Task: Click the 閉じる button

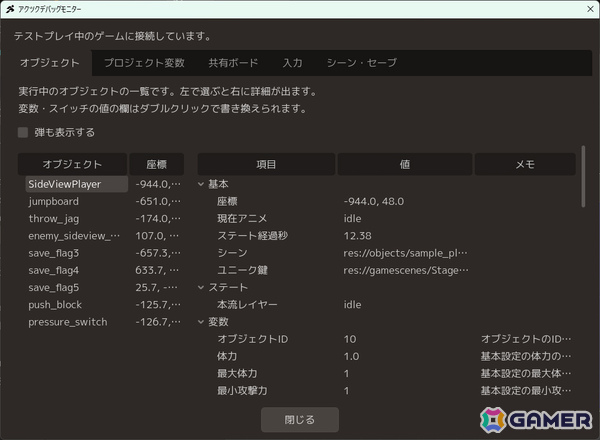Action: tap(300, 420)
